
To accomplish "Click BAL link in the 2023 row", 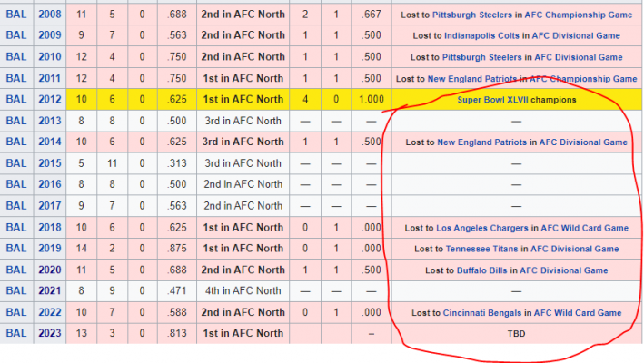I will pos(16,333).
